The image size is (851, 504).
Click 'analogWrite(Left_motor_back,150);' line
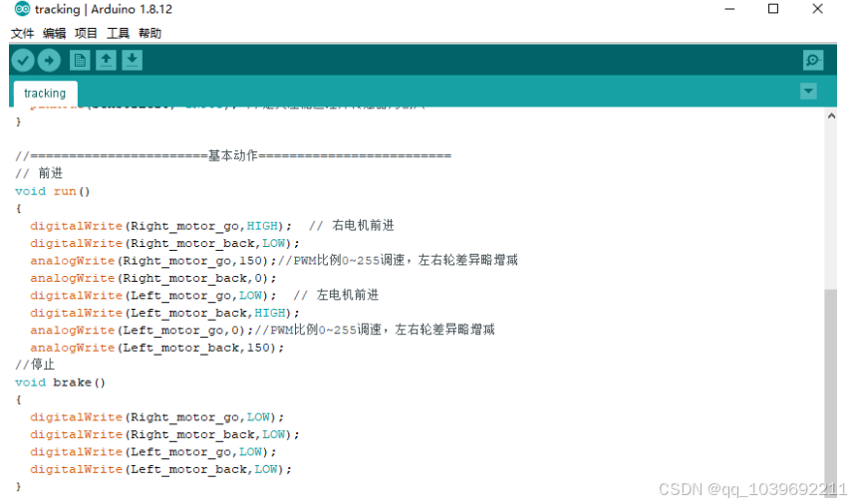(x=156, y=348)
